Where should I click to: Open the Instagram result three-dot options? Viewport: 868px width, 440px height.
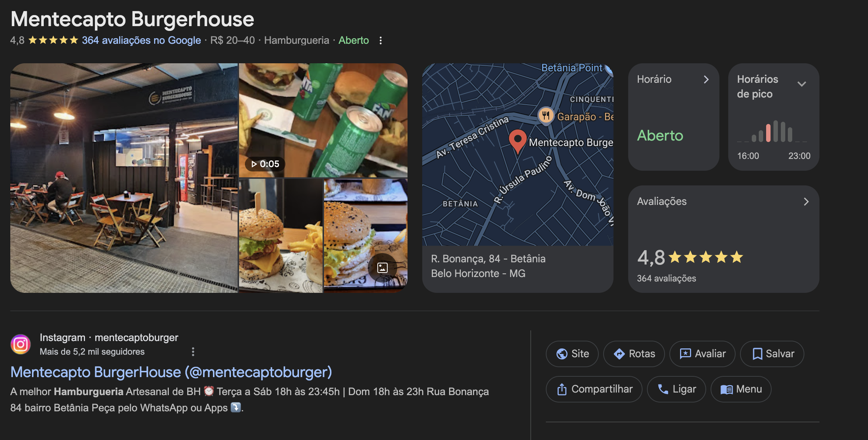tap(193, 352)
